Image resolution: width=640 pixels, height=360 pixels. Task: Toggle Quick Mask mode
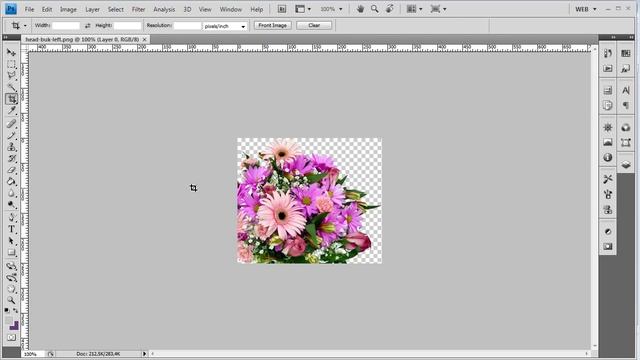[x=11, y=338]
